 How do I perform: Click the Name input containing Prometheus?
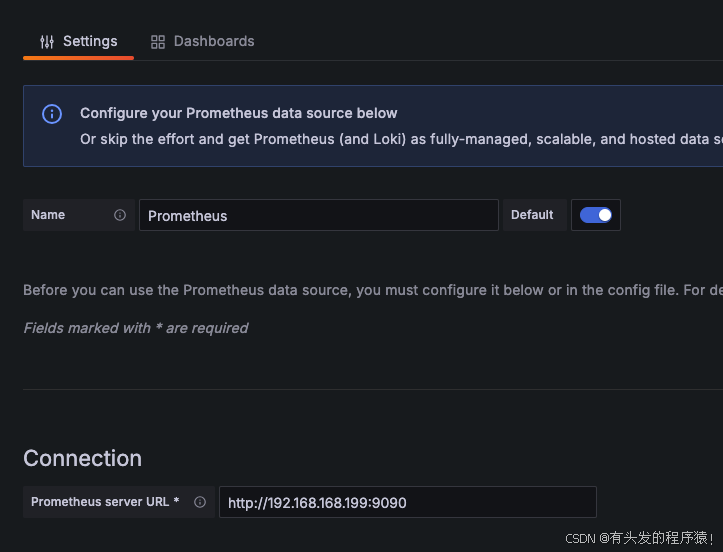click(319, 215)
